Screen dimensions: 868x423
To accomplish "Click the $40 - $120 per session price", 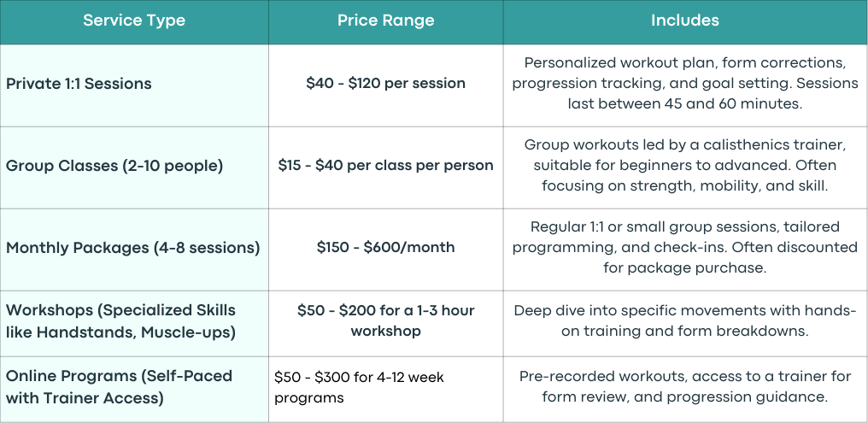I will tap(386, 85).
